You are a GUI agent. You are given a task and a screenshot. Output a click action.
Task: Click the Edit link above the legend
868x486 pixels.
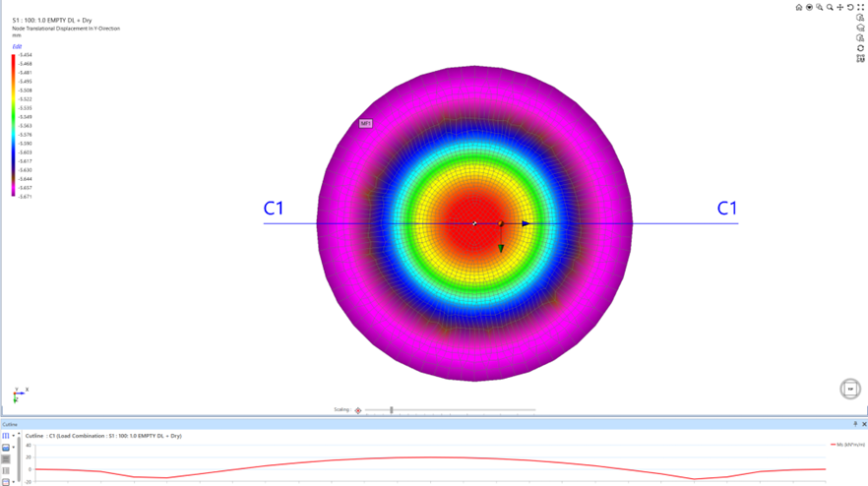(x=17, y=46)
